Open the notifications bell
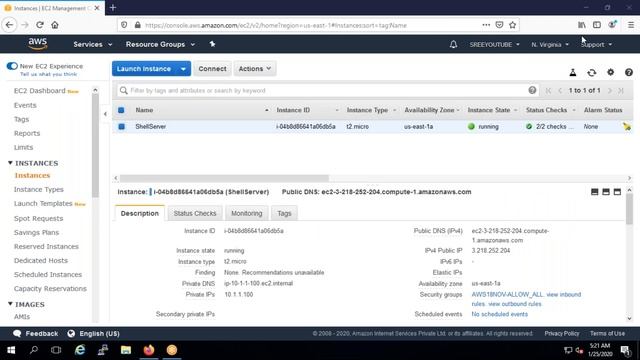This screenshot has width=640, height=360. pos(453,44)
